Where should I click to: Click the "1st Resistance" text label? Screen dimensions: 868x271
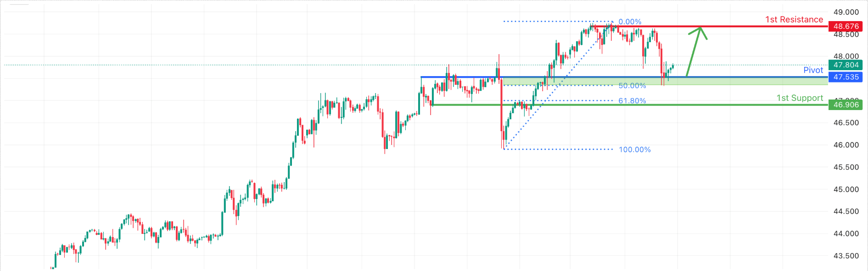794,20
